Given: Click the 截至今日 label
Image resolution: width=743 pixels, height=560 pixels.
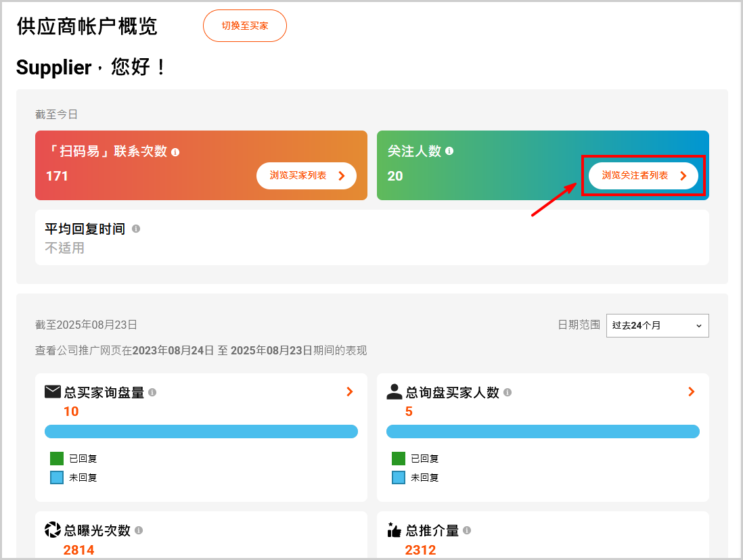Looking at the screenshot, I should click(x=56, y=115).
